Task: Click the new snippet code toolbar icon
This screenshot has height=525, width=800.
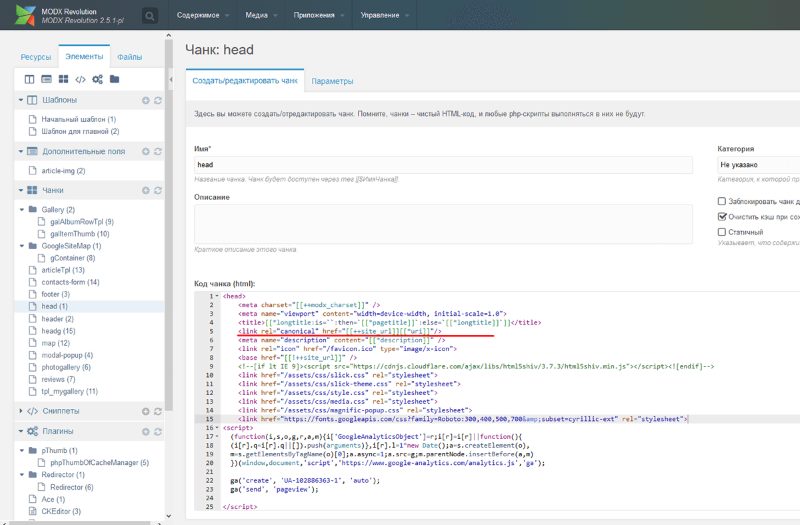Action: point(80,79)
